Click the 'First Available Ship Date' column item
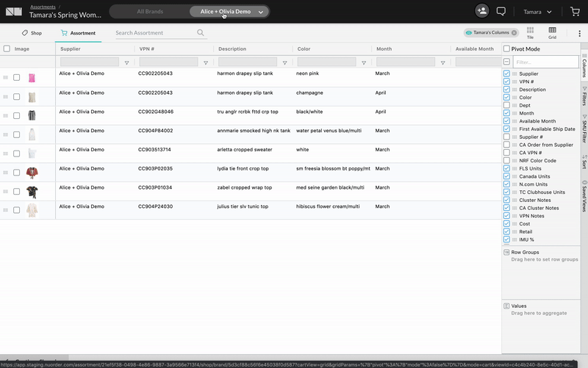Image resolution: width=588 pixels, height=368 pixels. (547, 129)
